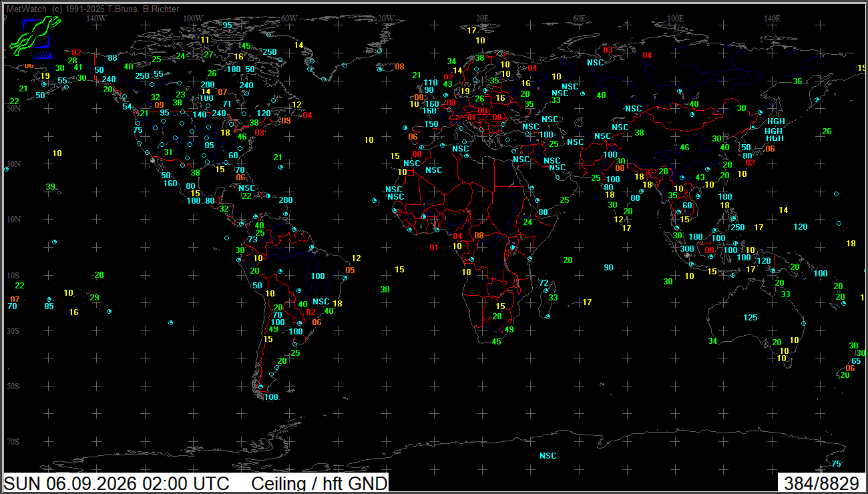Click the 60W longitude label

pos(289,18)
